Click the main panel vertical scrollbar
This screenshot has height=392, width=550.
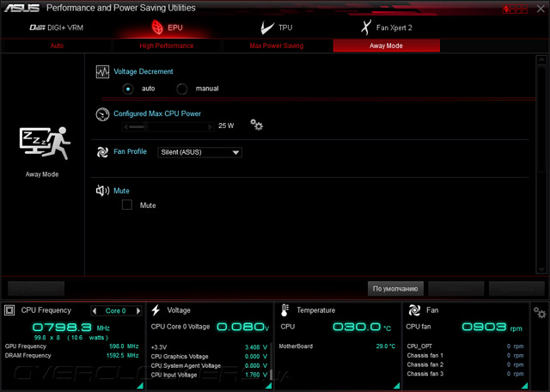coord(541,164)
